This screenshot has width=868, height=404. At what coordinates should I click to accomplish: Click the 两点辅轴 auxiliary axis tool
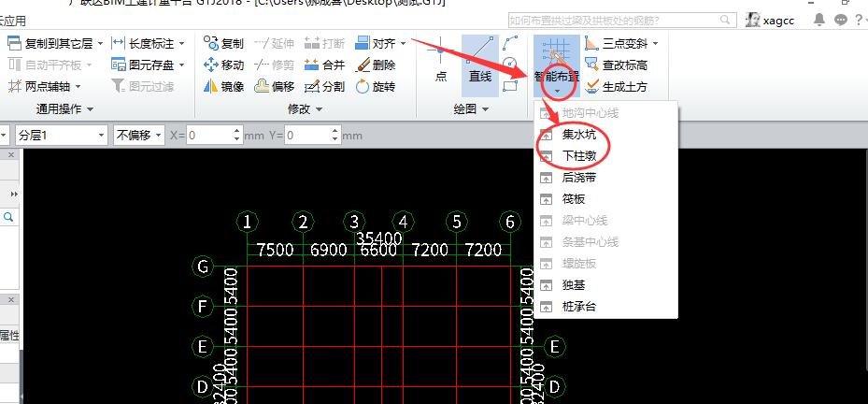[44, 86]
